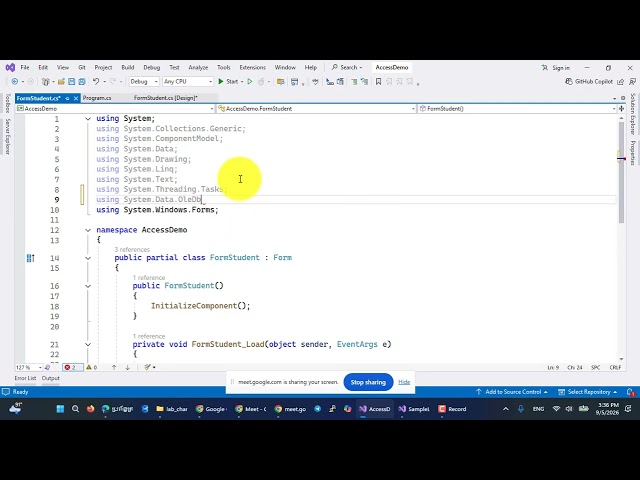Viewport: 640px width, 480px height.
Task: Open the Extensions menu
Action: tap(252, 67)
